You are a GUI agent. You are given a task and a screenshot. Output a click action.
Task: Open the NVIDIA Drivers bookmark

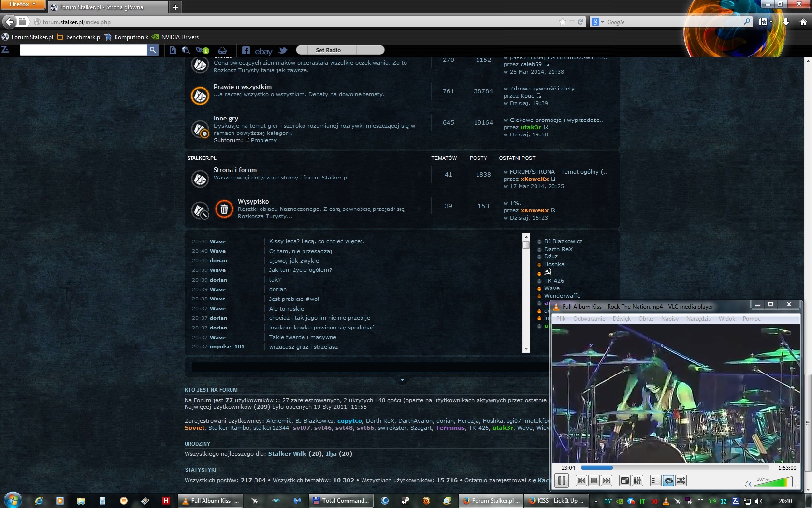click(175, 37)
